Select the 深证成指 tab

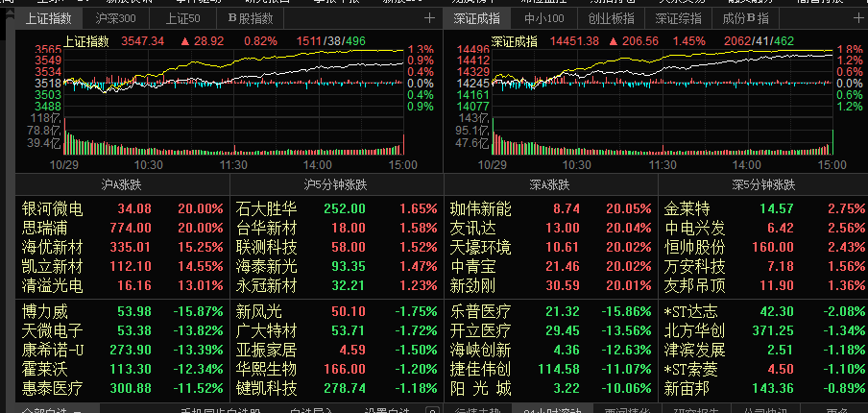pyautogui.click(x=476, y=19)
